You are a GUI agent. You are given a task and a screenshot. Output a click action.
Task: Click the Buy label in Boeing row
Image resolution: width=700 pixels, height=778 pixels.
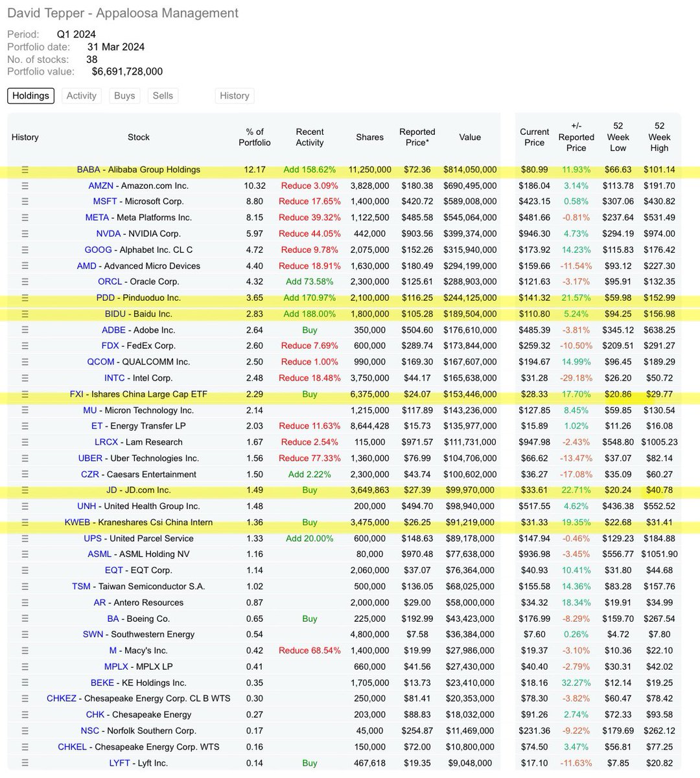click(x=310, y=619)
